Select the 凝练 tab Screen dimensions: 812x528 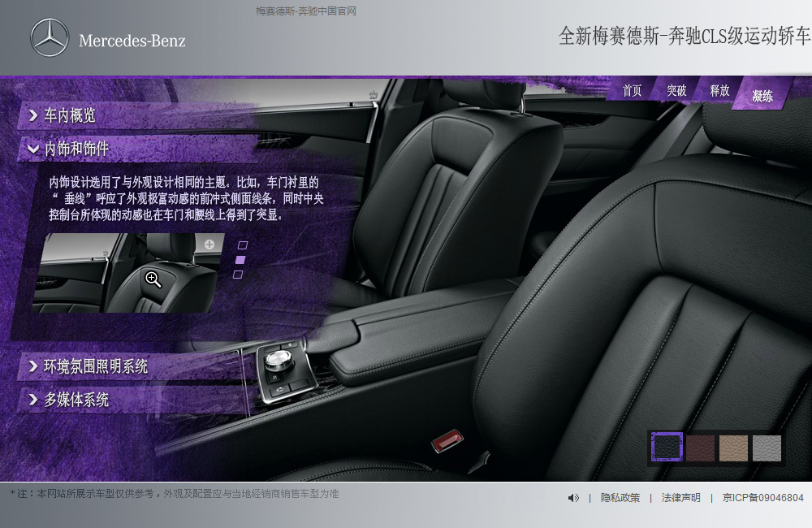[x=762, y=97]
